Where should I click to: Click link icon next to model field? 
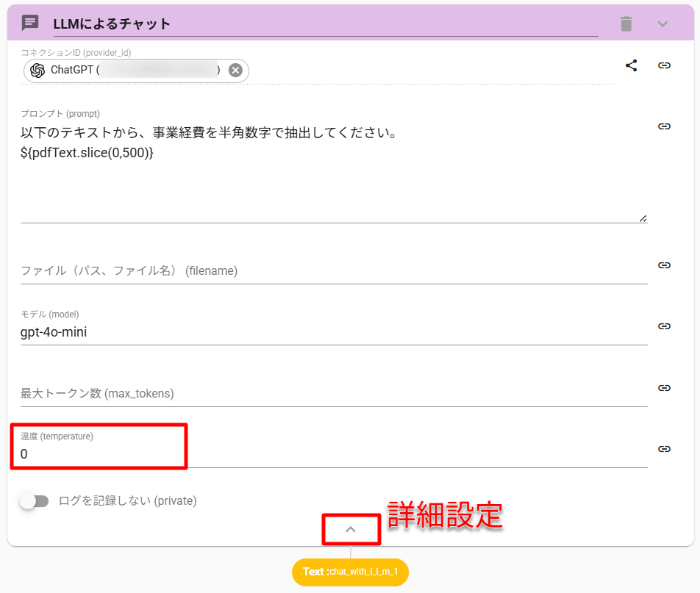[x=664, y=326]
